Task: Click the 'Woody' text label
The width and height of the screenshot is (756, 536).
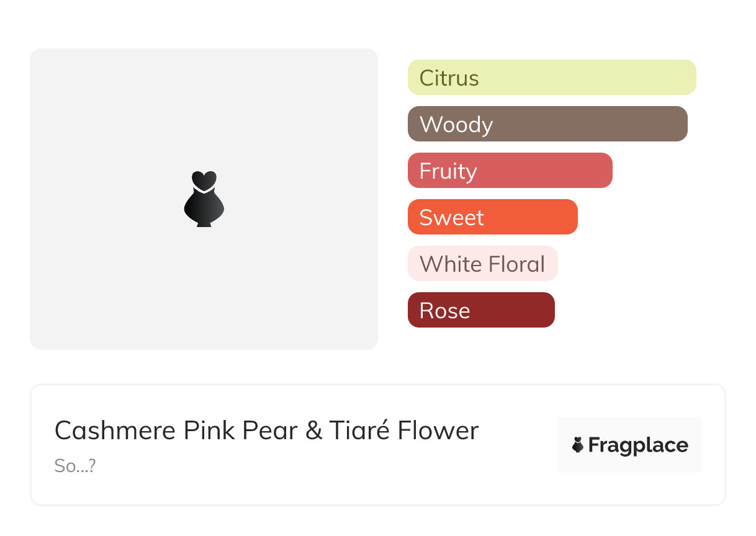Action: pyautogui.click(x=456, y=125)
